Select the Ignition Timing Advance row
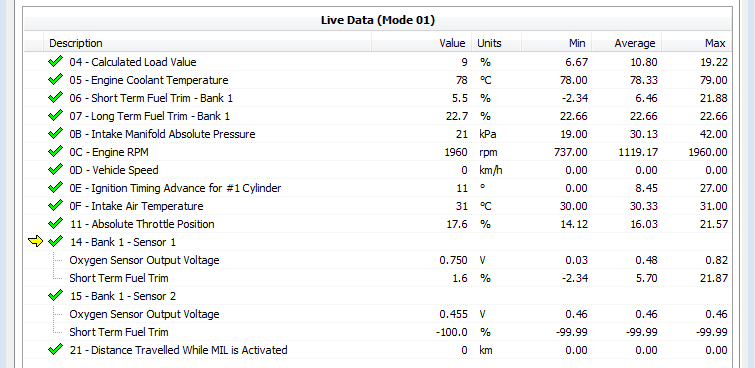 coord(378,188)
